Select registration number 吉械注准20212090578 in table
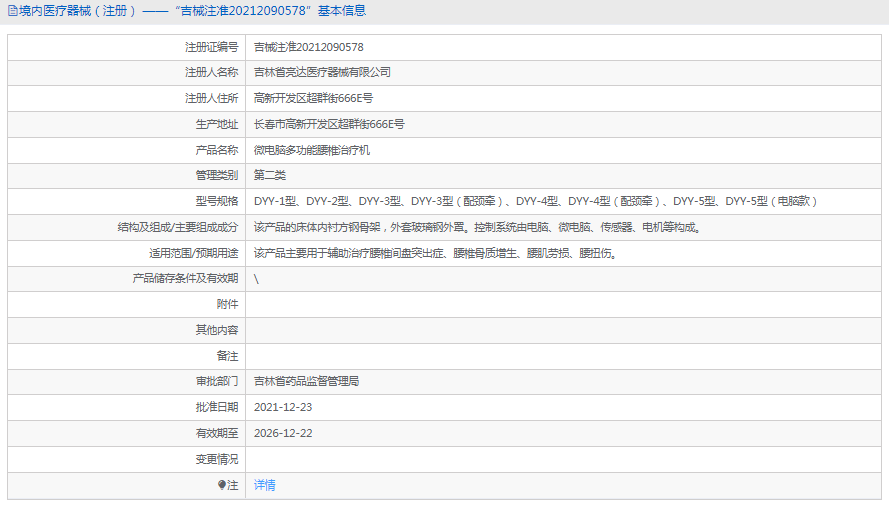889x508 pixels. click(x=308, y=47)
